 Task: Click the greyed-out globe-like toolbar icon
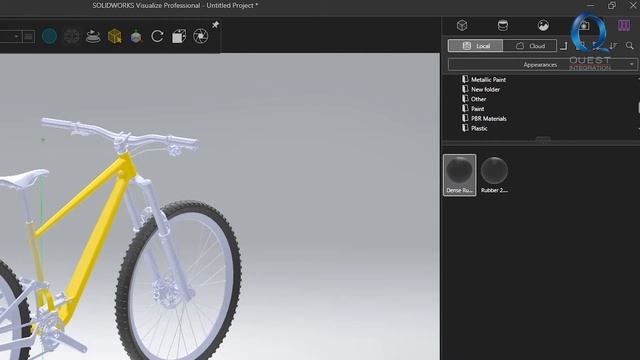click(71, 36)
